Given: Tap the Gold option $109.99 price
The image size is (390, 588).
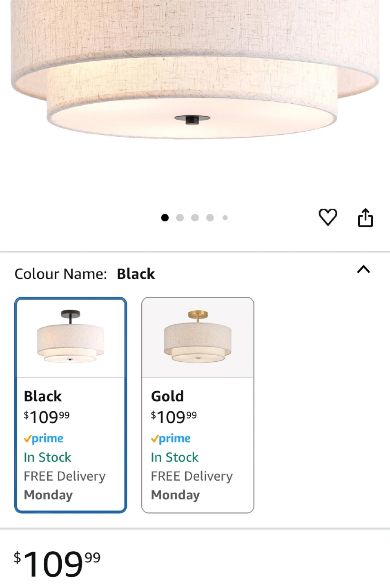Looking at the screenshot, I should (x=174, y=417).
